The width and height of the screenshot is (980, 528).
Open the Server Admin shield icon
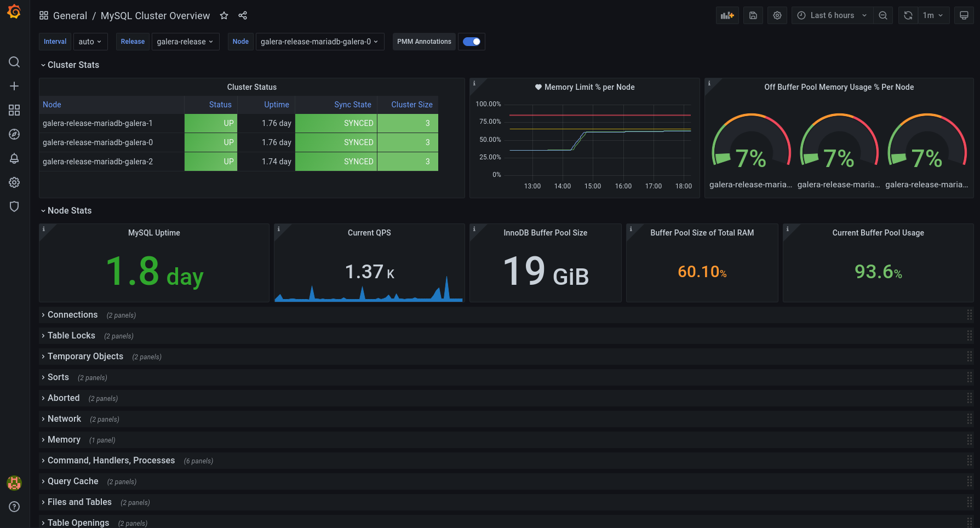click(x=14, y=206)
